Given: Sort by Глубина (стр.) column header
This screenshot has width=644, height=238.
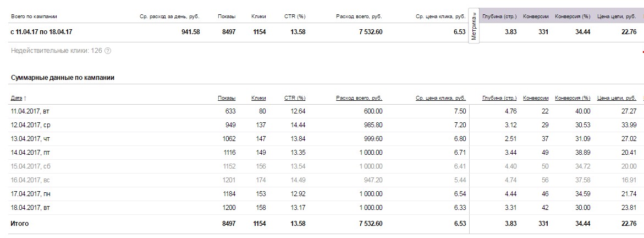Looking at the screenshot, I should (499, 98).
